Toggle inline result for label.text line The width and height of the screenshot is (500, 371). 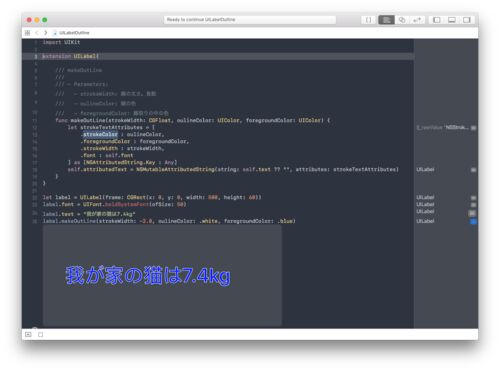(473, 213)
